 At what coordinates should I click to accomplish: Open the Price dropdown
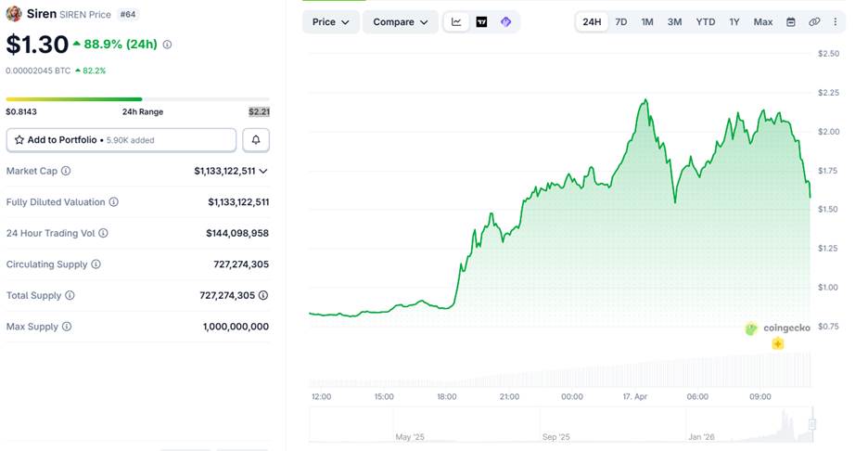(330, 21)
